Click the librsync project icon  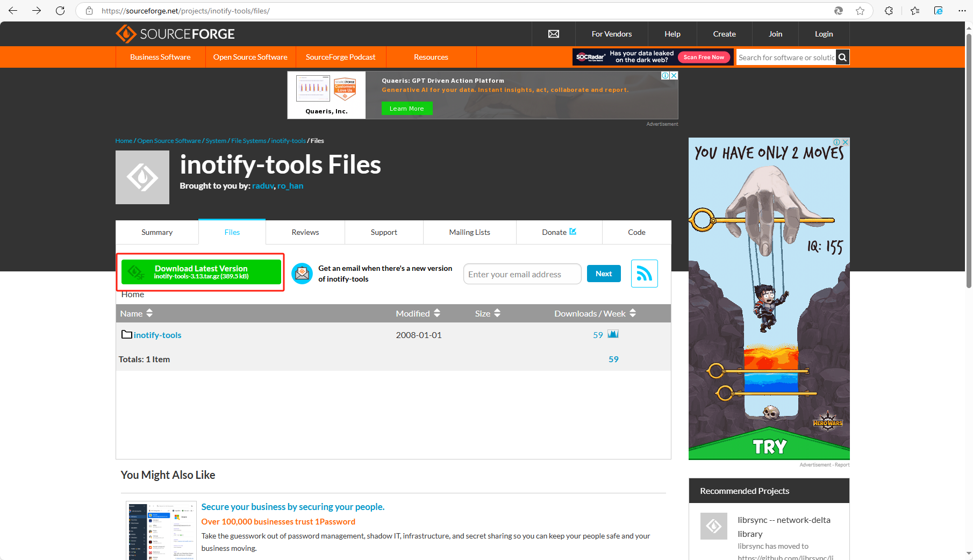click(x=714, y=526)
